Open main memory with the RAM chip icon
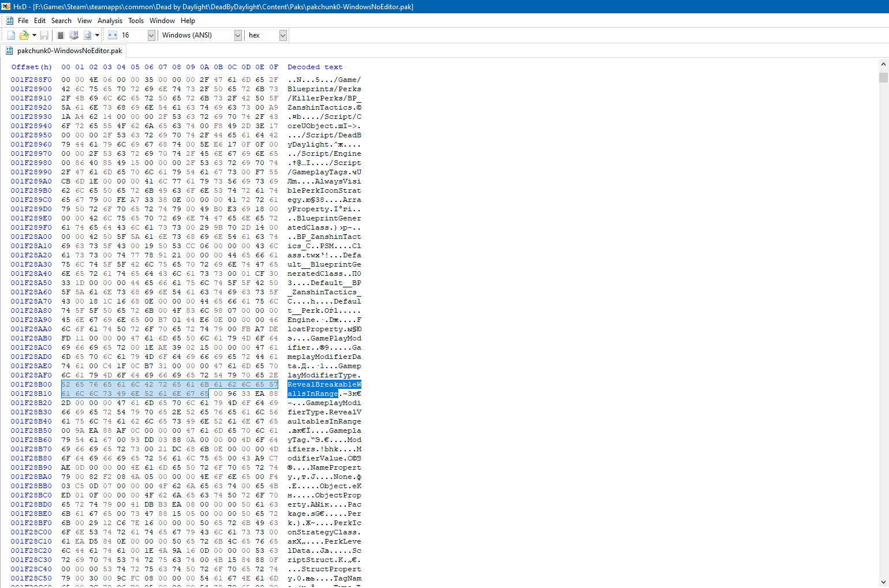This screenshot has width=889, height=588. pyautogui.click(x=60, y=35)
